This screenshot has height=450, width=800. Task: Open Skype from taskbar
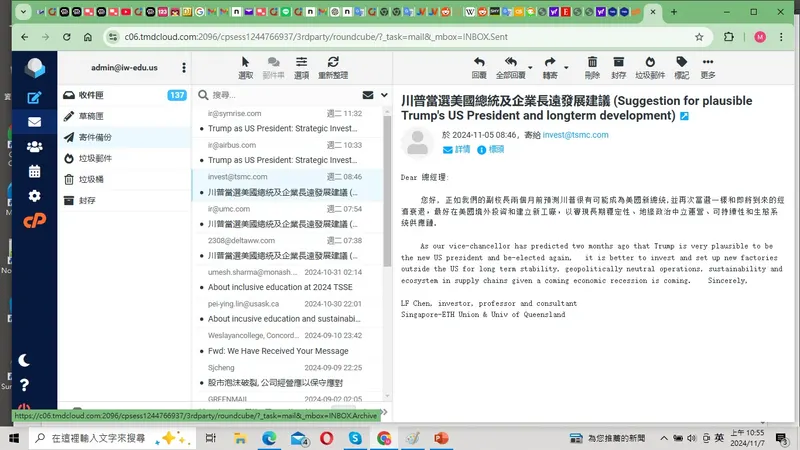coord(355,438)
